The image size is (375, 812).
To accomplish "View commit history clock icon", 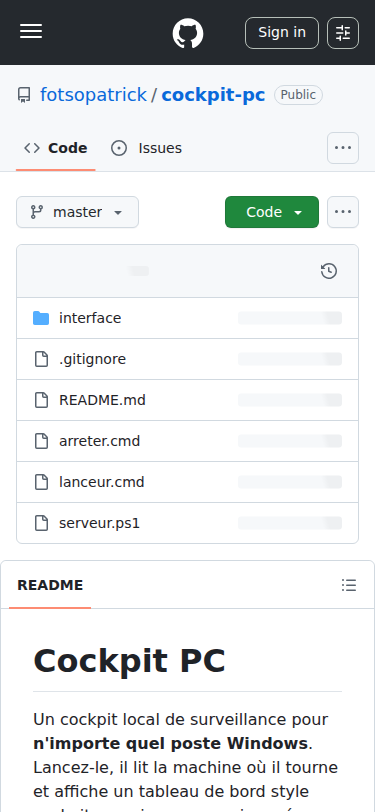I will click(x=329, y=271).
